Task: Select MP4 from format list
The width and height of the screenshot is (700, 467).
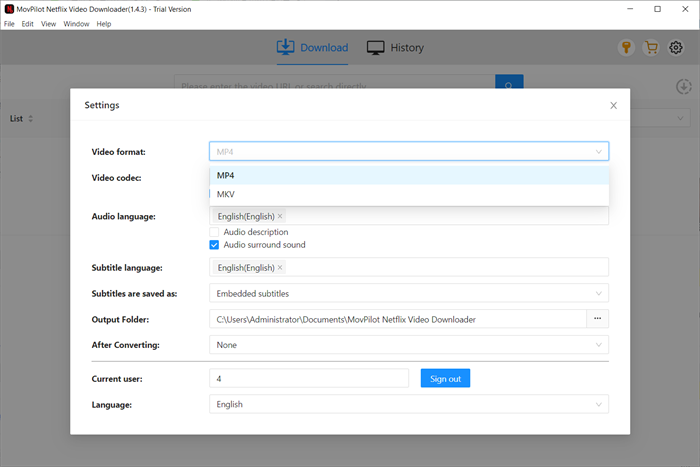Action: (x=409, y=175)
